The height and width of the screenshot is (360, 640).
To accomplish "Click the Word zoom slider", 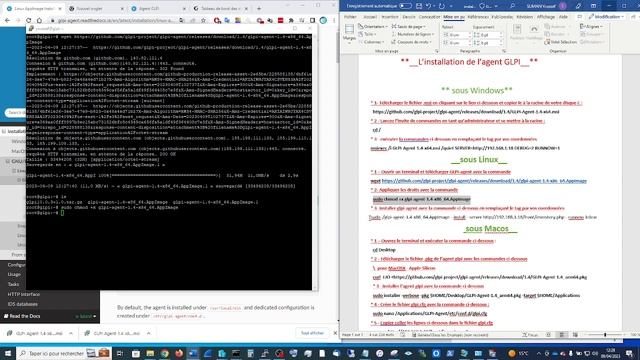I will [605, 335].
